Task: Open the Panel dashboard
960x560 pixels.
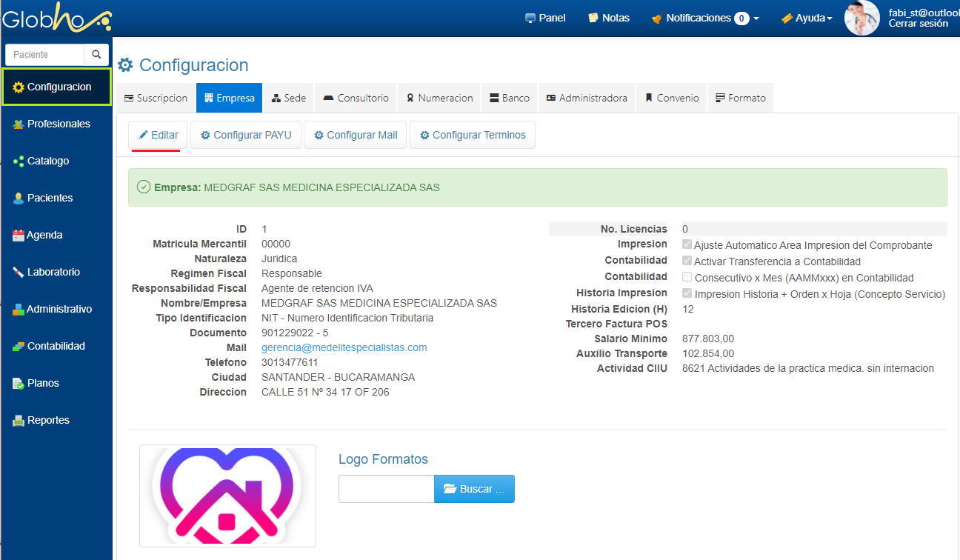Action: coord(544,18)
